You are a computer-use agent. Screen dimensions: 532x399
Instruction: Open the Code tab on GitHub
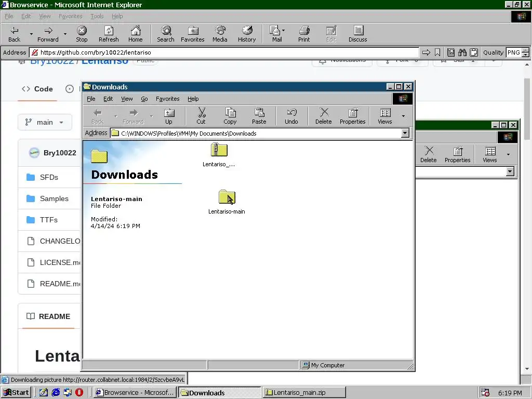coord(37,89)
